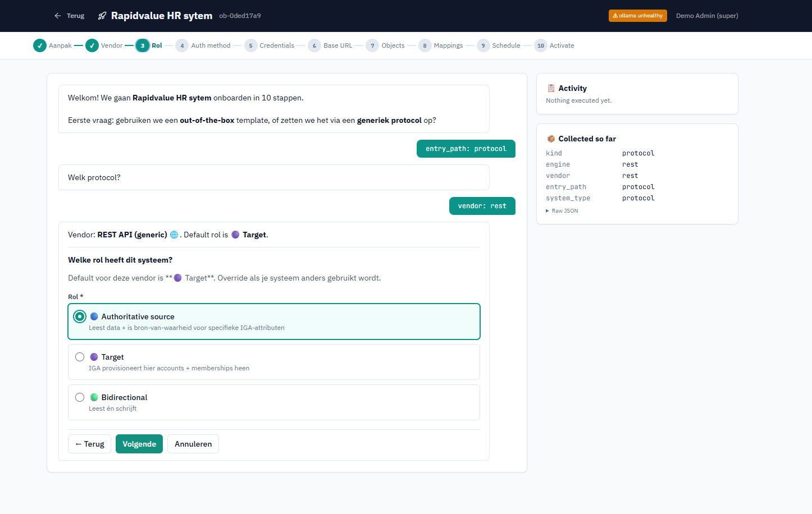812x514 pixels.
Task: Click the vendor: rest reply chip
Action: click(482, 206)
